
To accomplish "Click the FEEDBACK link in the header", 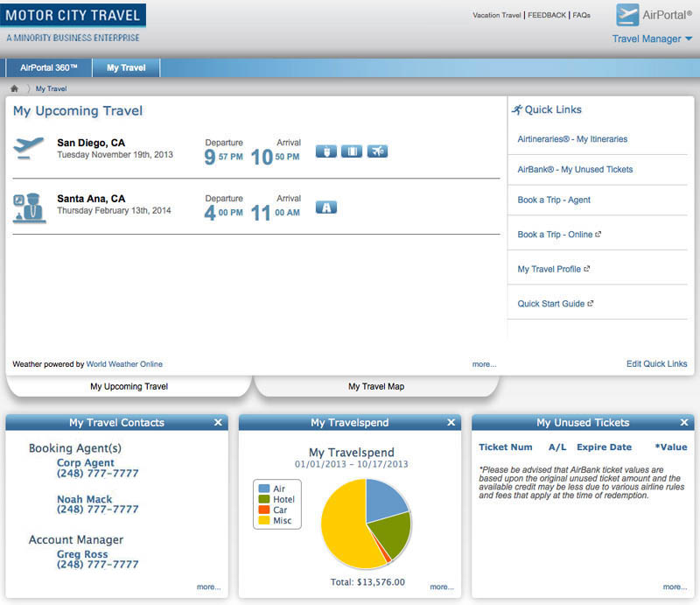I will coord(547,15).
